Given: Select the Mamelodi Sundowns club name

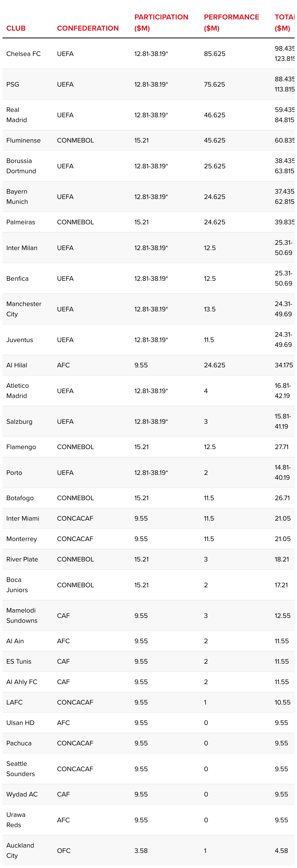Looking at the screenshot, I should (x=22, y=616).
